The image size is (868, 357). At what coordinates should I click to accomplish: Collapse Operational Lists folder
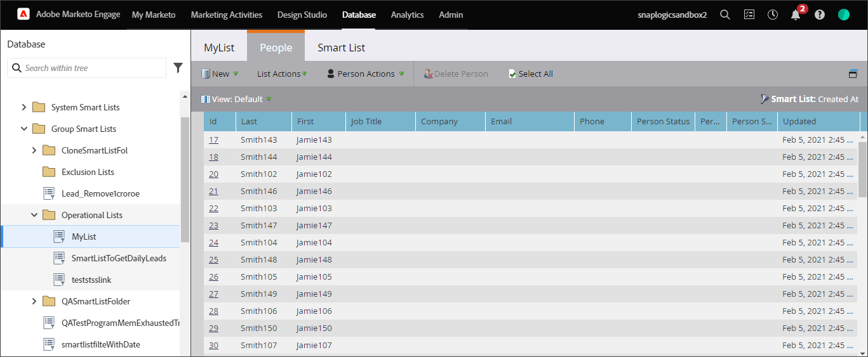click(x=34, y=215)
